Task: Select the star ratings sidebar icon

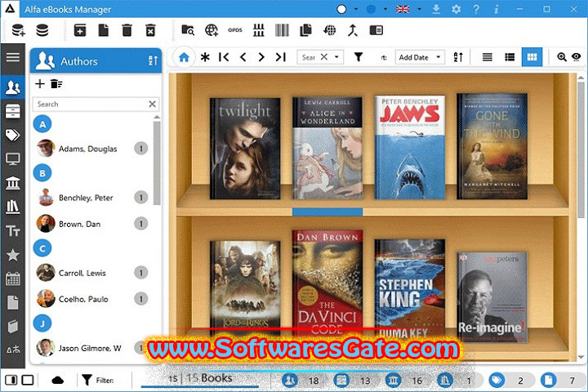Action: (x=13, y=255)
